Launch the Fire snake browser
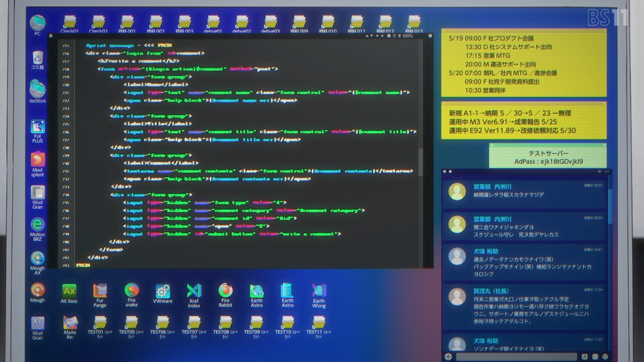 pyautogui.click(x=131, y=295)
